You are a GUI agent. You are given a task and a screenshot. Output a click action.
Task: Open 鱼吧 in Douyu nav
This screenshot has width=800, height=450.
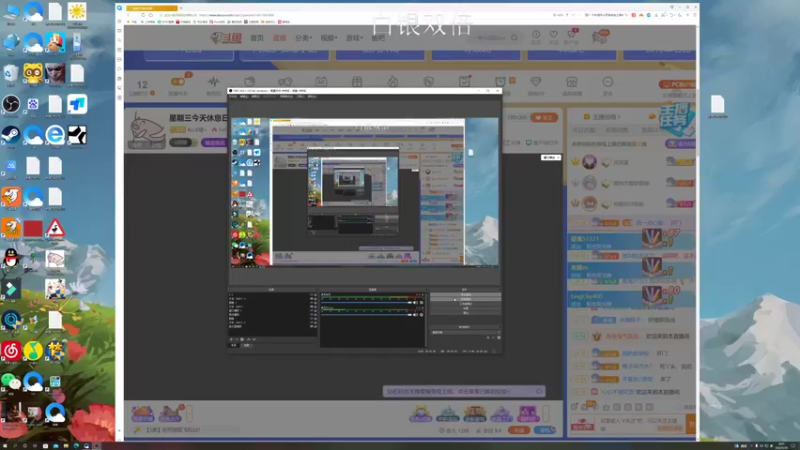pos(378,38)
